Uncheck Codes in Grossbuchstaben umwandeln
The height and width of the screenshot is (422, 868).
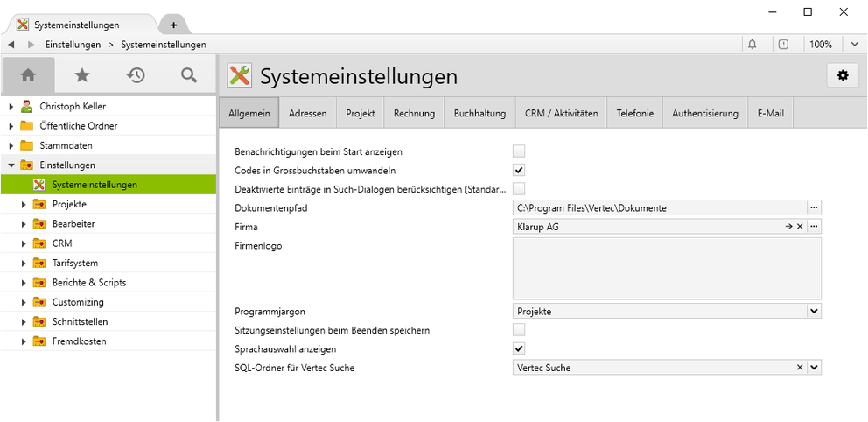point(519,170)
